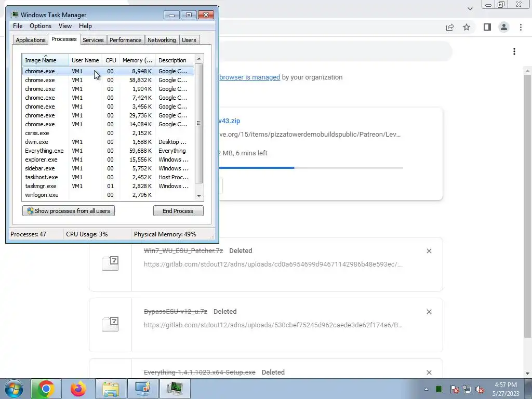
Task: Click the Win7_WU_ESU_Patcher.7z gitlab source URL
Action: (x=273, y=264)
